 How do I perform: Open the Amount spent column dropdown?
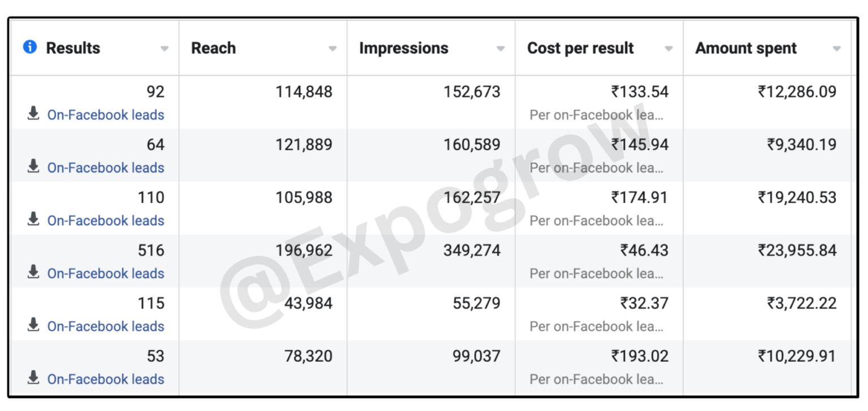[837, 49]
